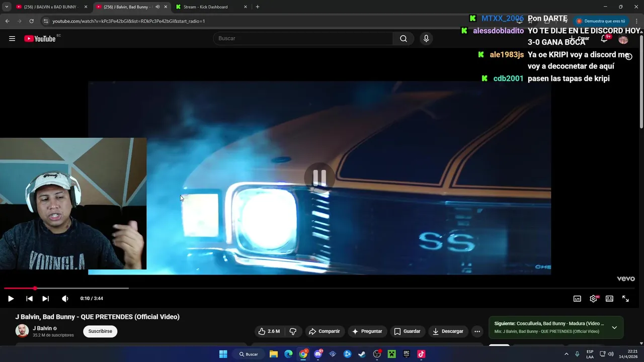Open Minecraft from the taskbar
644x362 pixels.
(391, 354)
